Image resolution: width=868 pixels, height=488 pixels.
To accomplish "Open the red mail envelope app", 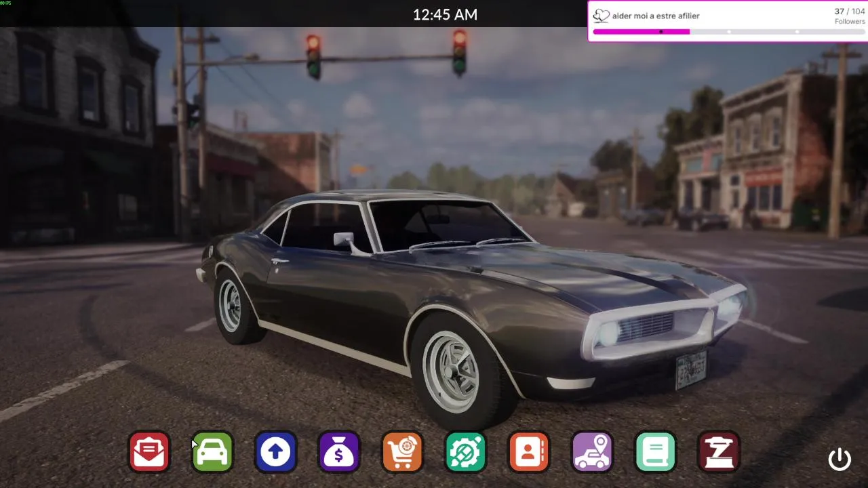I will coord(149,452).
